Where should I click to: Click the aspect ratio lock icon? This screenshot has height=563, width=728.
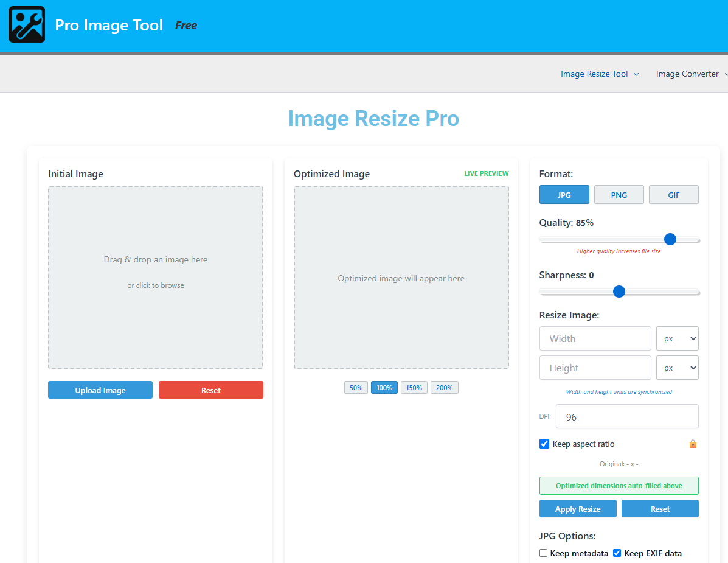coord(693,444)
